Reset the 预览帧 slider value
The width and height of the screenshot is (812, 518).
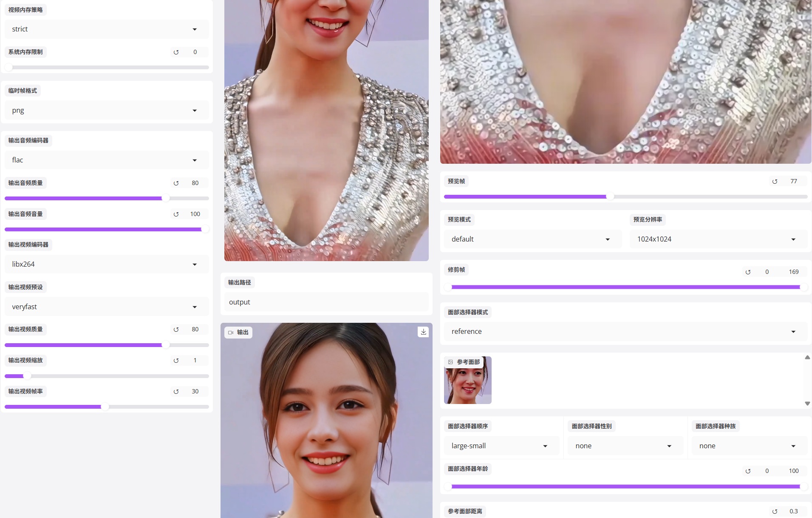pos(775,182)
